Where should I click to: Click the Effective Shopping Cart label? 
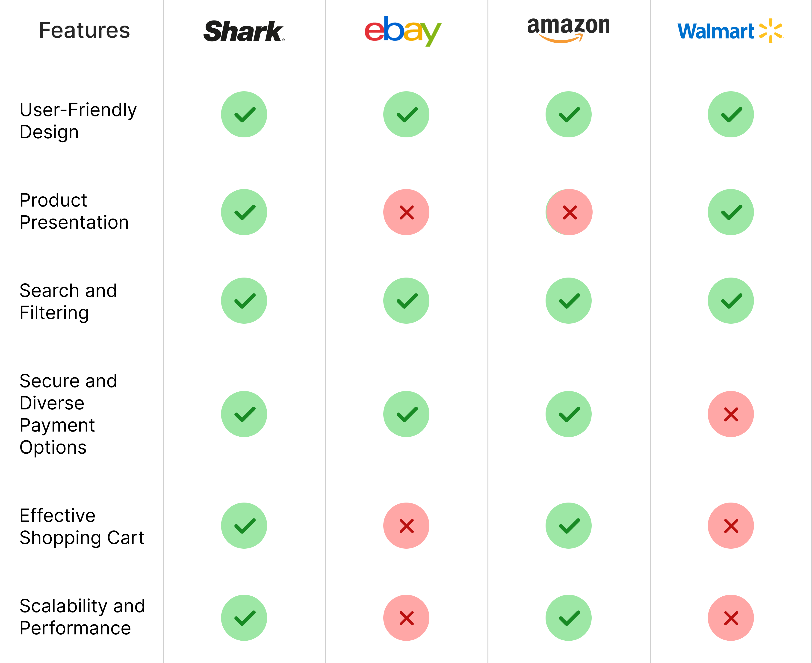click(82, 526)
